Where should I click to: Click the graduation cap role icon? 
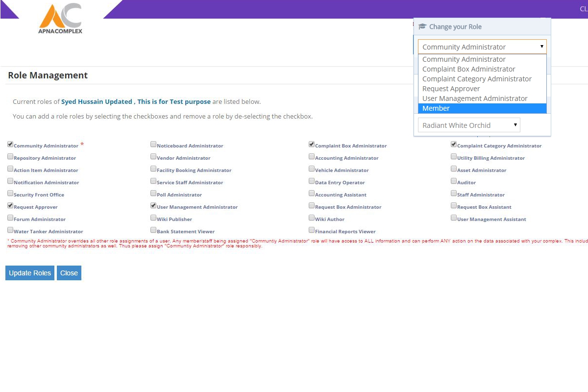[x=422, y=27]
